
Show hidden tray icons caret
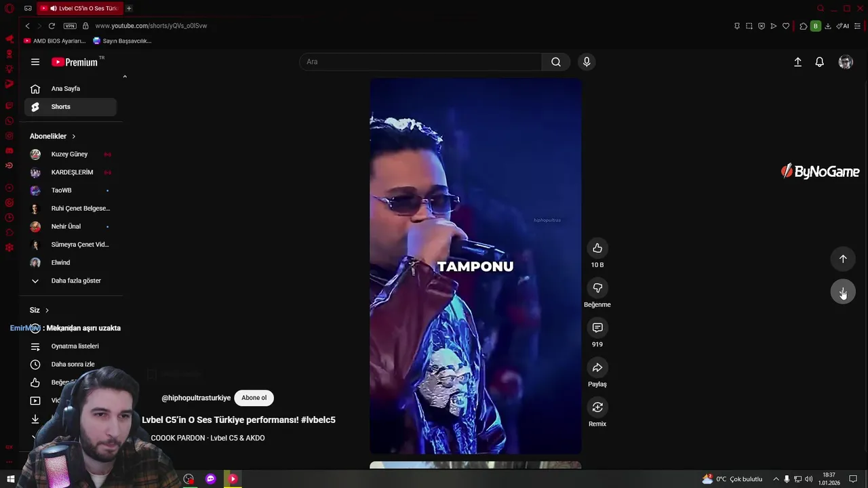776,479
